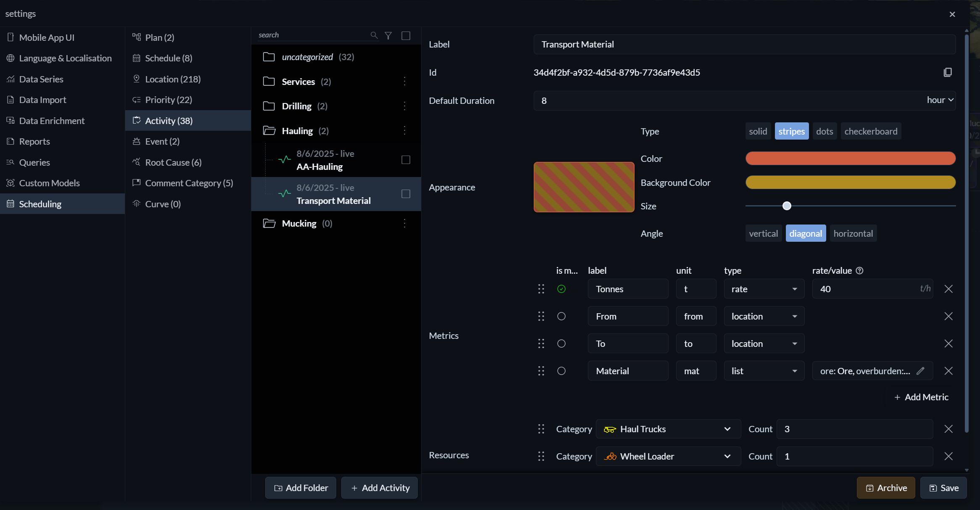Archive the Transport Material activity

[886, 488]
